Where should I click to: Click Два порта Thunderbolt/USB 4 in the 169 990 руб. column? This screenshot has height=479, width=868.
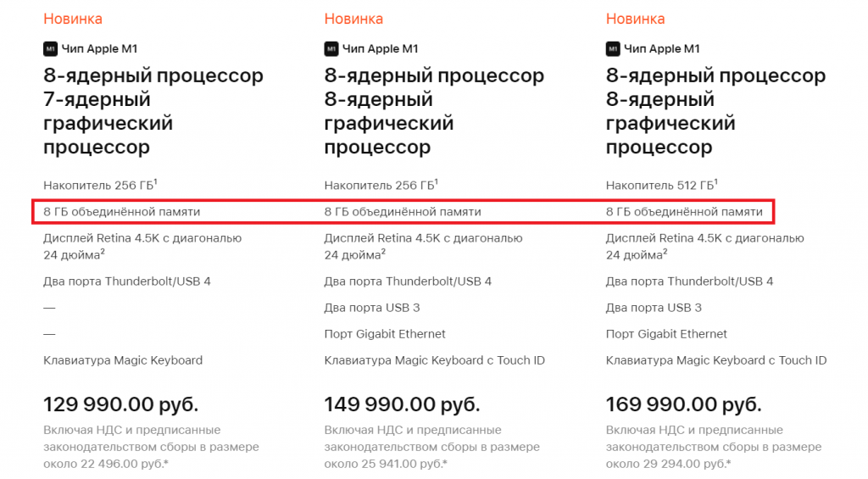689,281
